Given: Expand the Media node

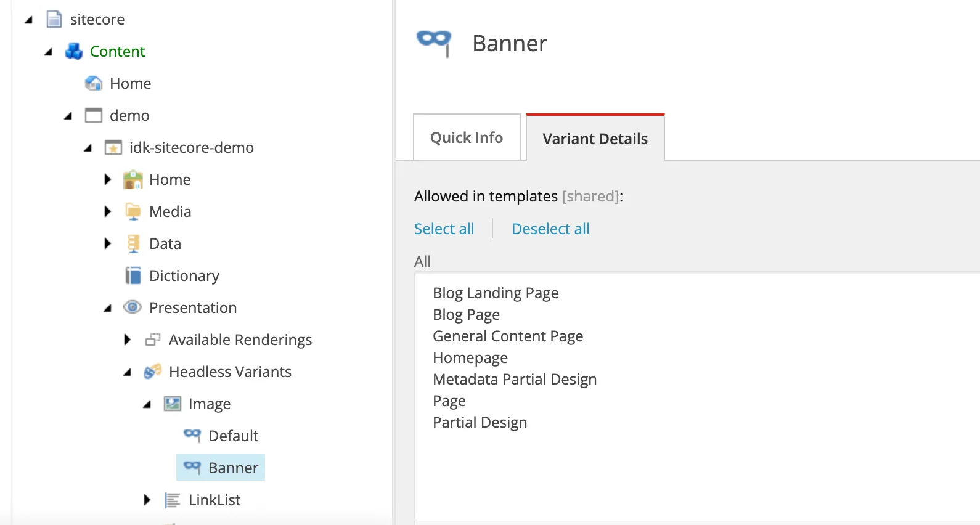Looking at the screenshot, I should click(108, 211).
